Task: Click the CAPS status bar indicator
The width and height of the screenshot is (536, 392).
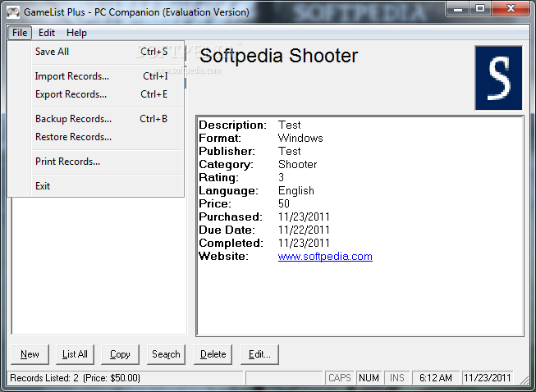Action: coord(340,378)
